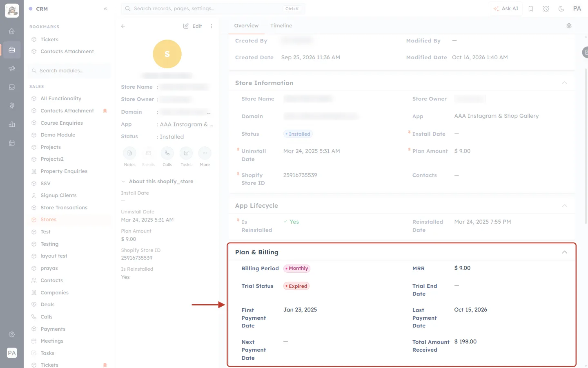Open Property Enquiries module

tap(64, 171)
